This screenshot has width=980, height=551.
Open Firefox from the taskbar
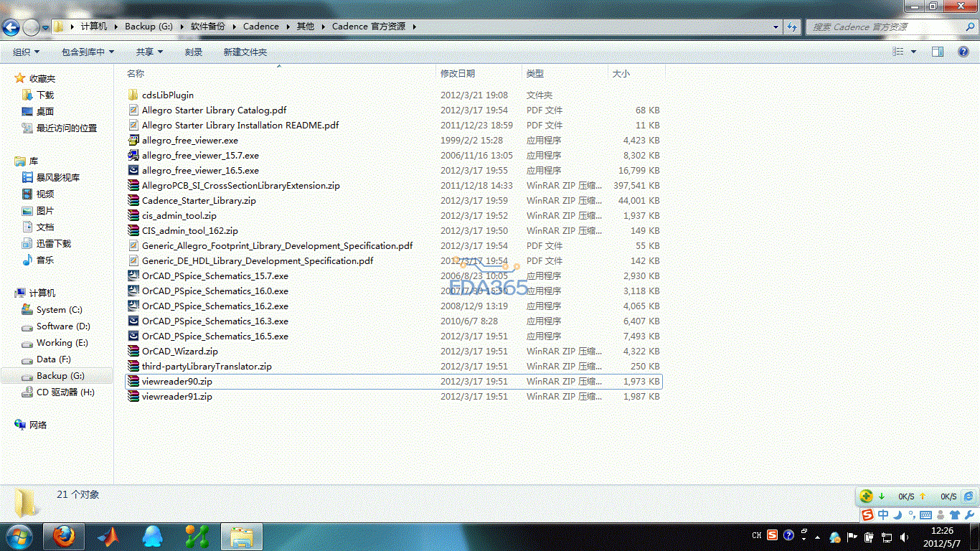[x=64, y=536]
